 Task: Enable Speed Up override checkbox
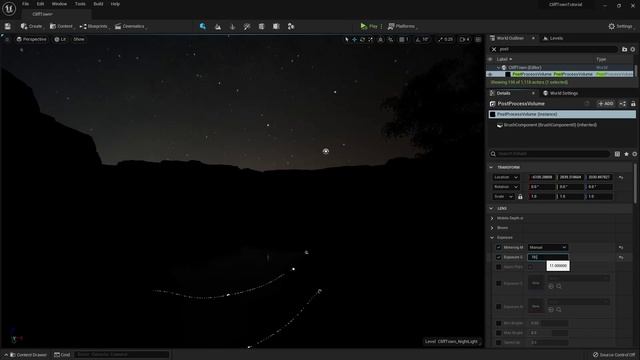click(498, 343)
